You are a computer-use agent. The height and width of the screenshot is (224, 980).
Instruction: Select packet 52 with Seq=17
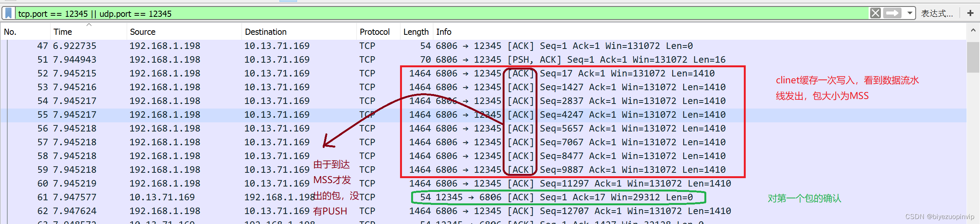483,73
